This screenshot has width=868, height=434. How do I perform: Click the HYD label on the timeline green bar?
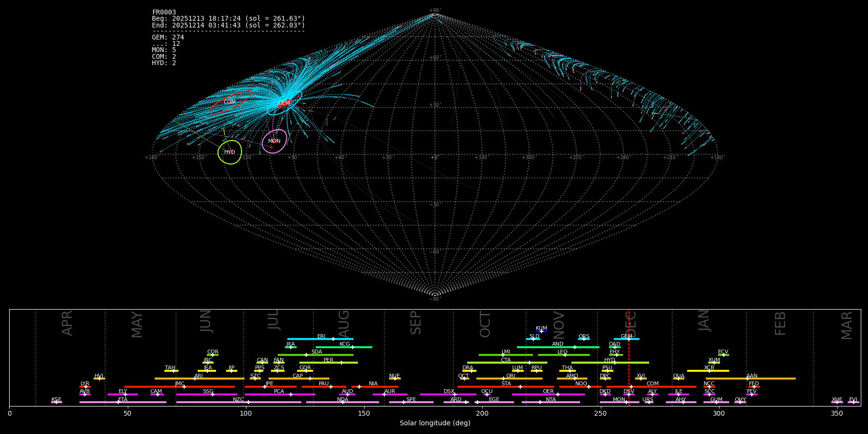[610, 360]
